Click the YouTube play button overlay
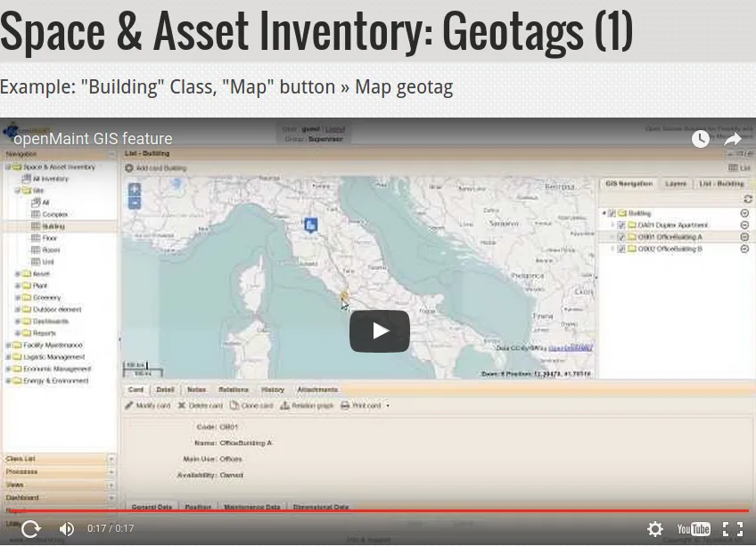 coord(380,331)
